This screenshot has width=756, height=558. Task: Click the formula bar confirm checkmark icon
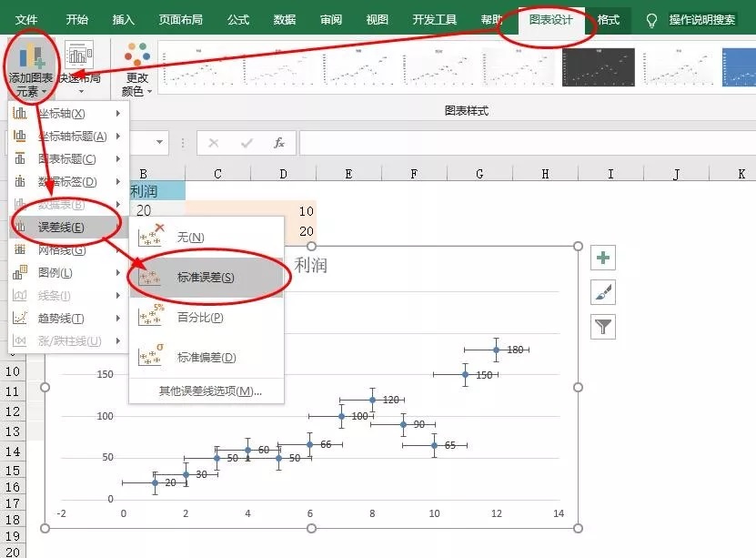pos(247,143)
